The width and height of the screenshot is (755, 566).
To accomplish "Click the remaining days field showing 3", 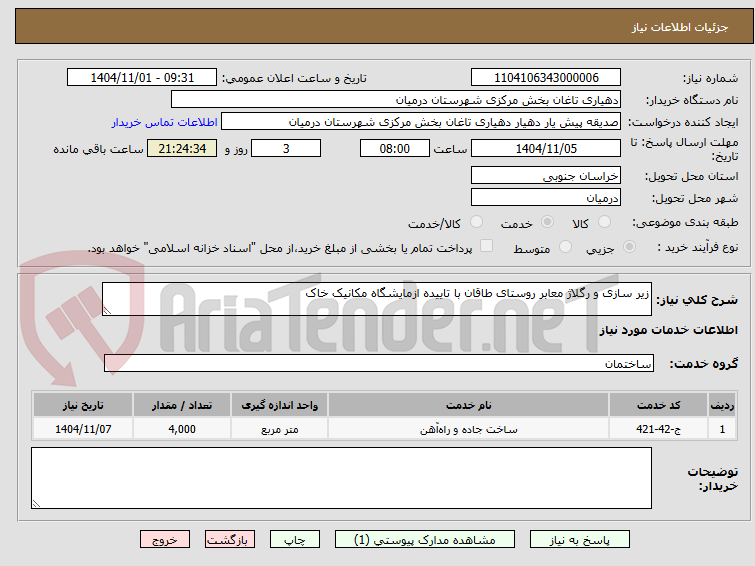I will click(286, 148).
